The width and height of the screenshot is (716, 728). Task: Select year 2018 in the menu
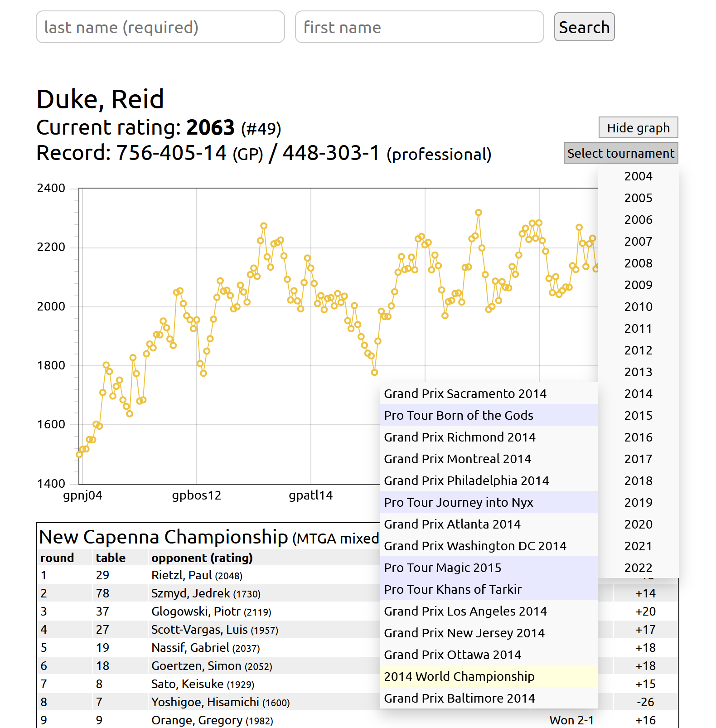pyautogui.click(x=638, y=481)
